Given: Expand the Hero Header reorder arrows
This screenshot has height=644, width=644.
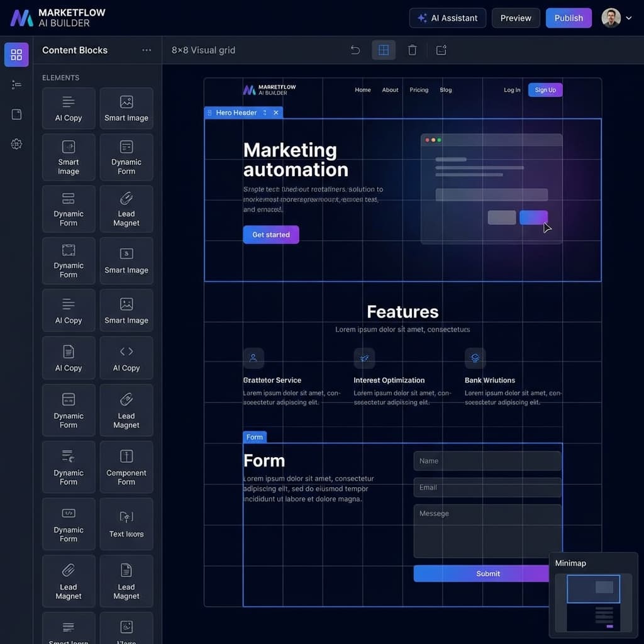Looking at the screenshot, I should [265, 113].
